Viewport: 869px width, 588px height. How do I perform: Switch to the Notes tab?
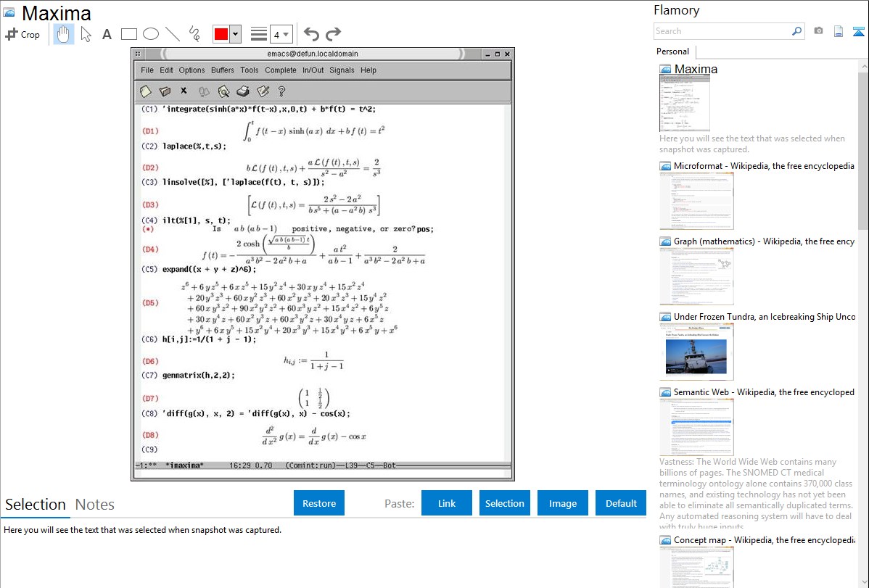pyautogui.click(x=95, y=505)
